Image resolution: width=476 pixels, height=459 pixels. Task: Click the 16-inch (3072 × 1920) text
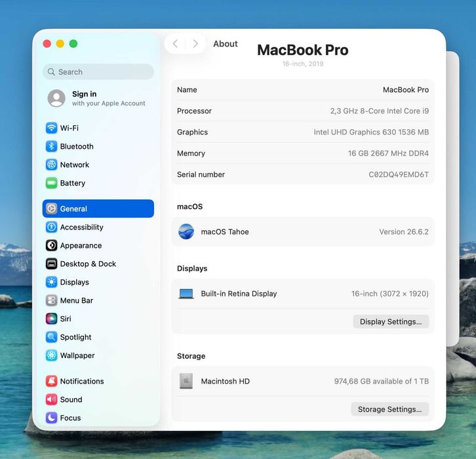point(390,294)
